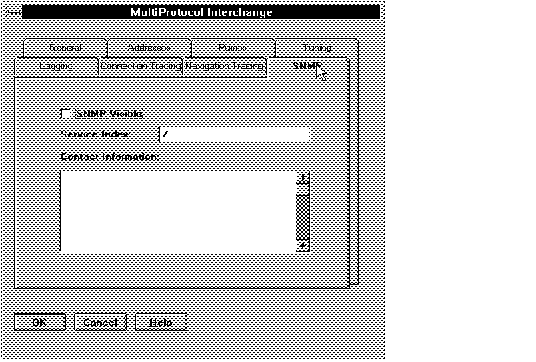Open the window system menu icon
The height and width of the screenshot is (362, 536).
tap(14, 12)
